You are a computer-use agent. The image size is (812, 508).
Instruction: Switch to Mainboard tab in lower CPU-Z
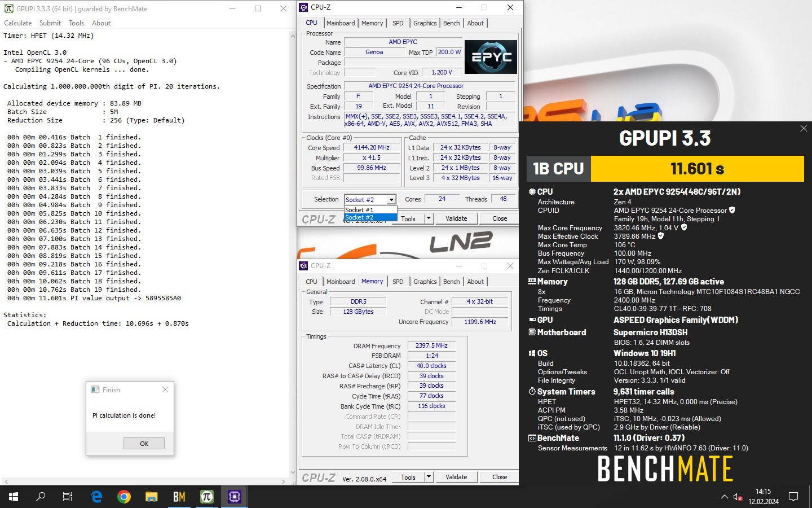tap(341, 282)
